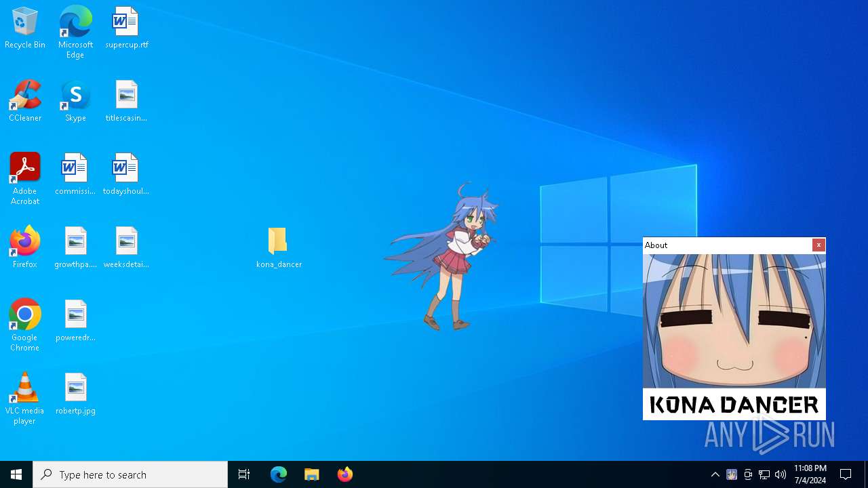Click the About window title bar text
The height and width of the screenshot is (488, 868).
point(656,245)
